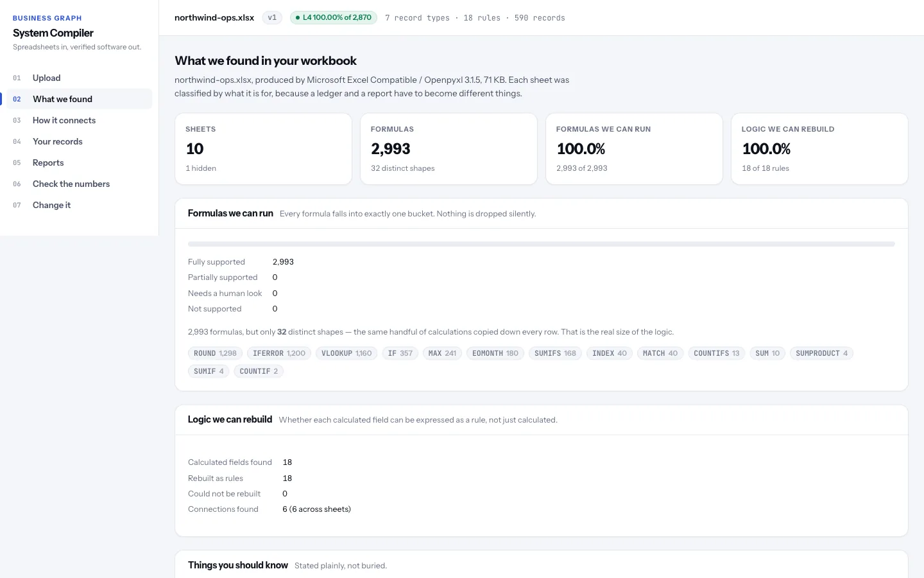Screen dimensions: 924x578
Task: Click the Connections found 6 across sheets value
Action: [317, 509]
